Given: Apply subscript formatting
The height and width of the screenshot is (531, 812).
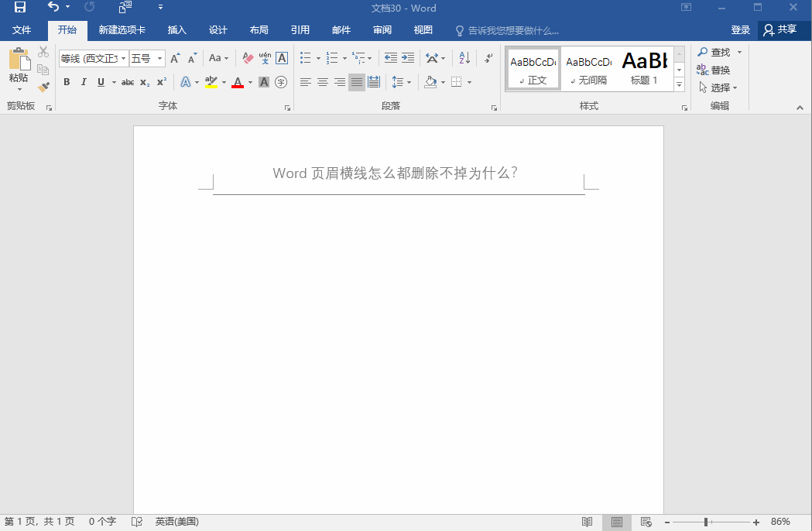Looking at the screenshot, I should (145, 82).
